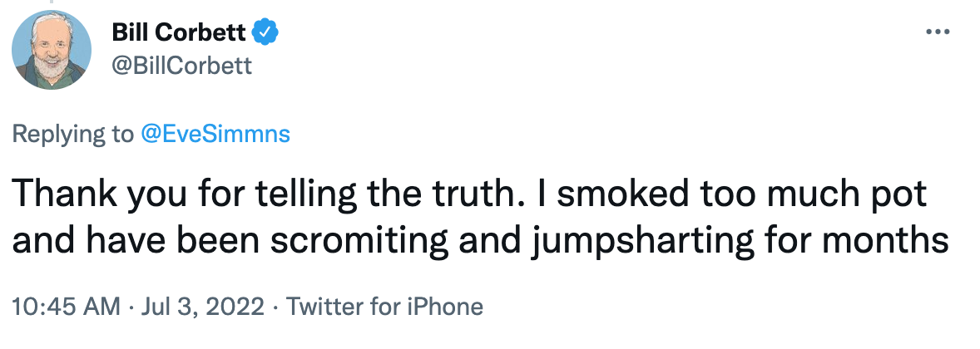This screenshot has width=980, height=349.
Task: Open the 10:45 AM timestamp link
Action: coord(66,307)
